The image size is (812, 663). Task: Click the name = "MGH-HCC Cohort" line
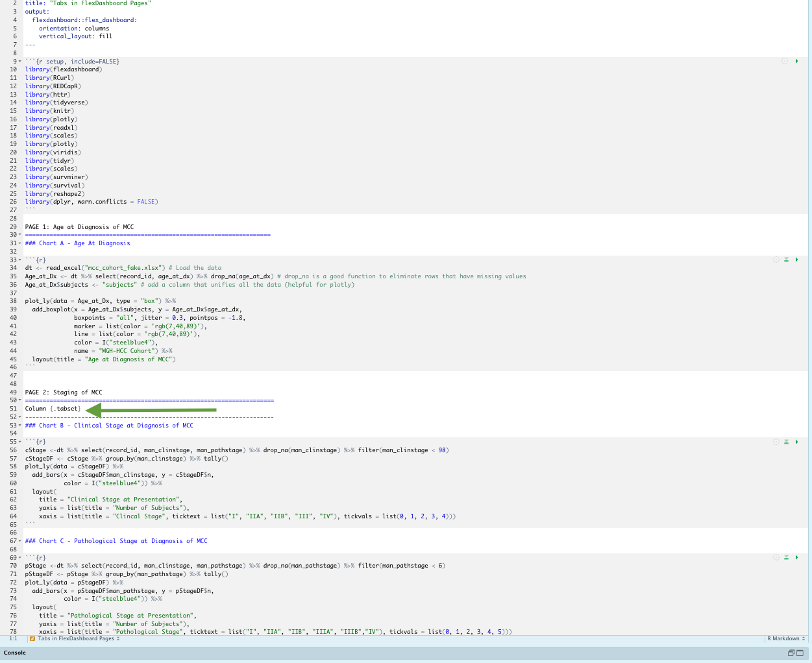click(x=123, y=351)
